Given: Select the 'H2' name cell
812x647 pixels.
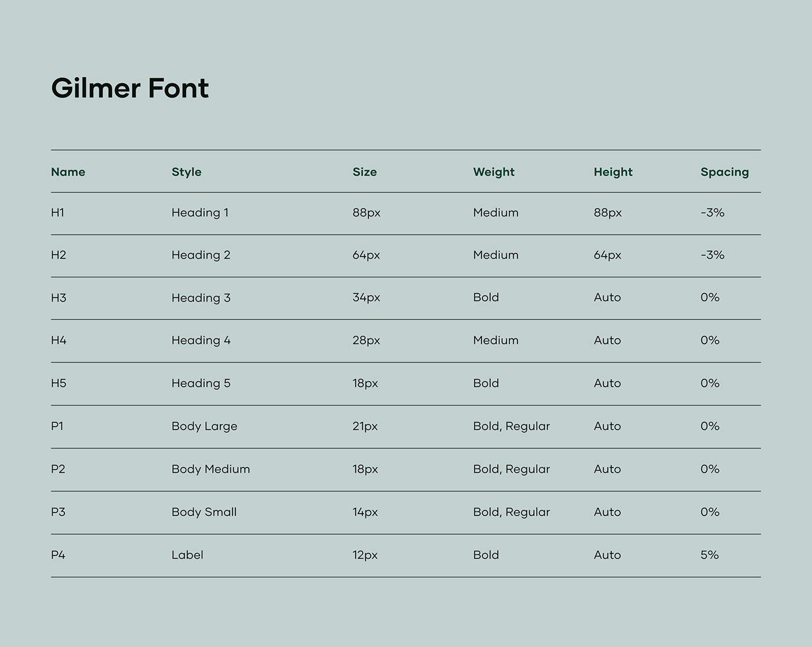Looking at the screenshot, I should [59, 255].
